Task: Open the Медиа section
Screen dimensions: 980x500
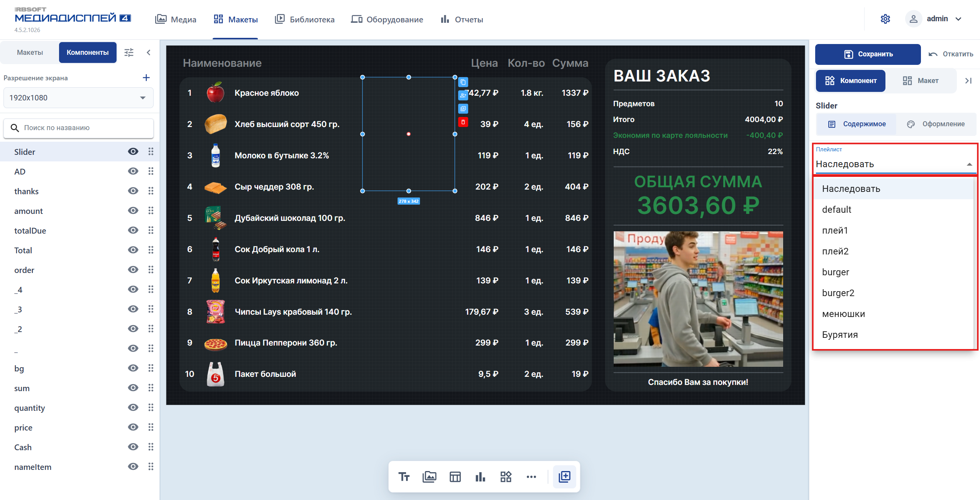Action: (x=176, y=19)
